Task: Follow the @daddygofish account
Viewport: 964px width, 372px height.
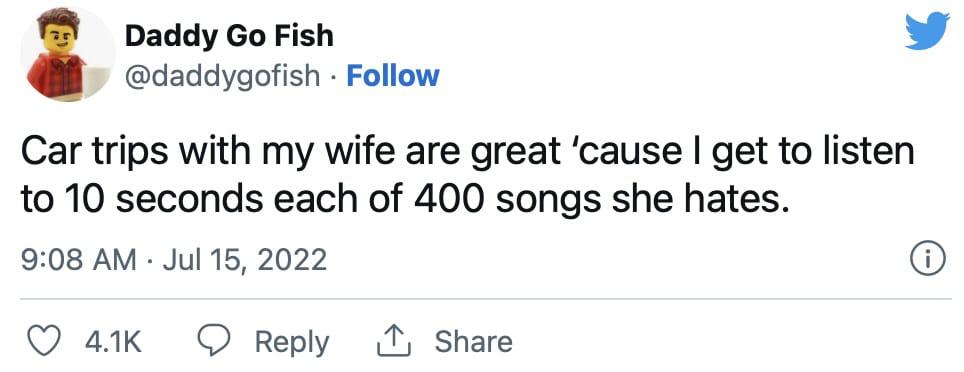Action: pyautogui.click(x=393, y=76)
